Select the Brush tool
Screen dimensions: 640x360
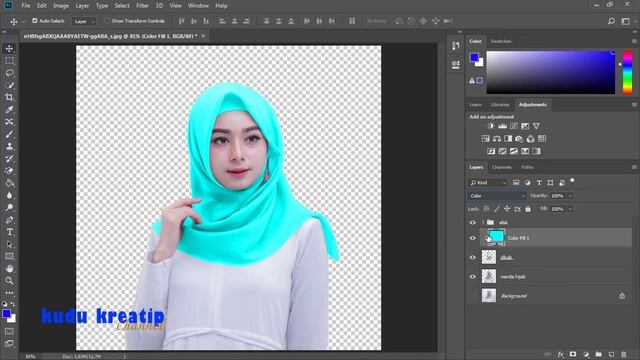[9, 134]
